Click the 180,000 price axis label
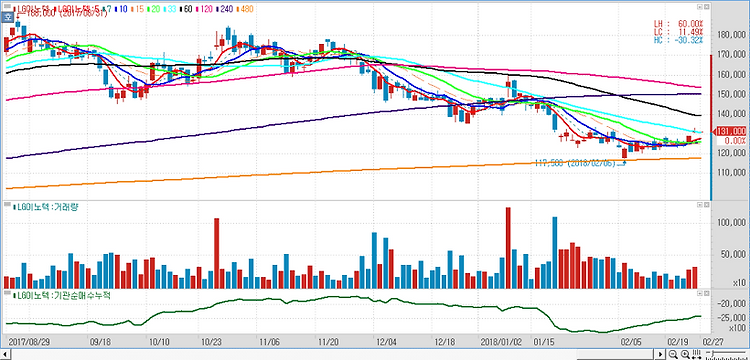Viewport: 750px width, 360px height. click(x=731, y=35)
